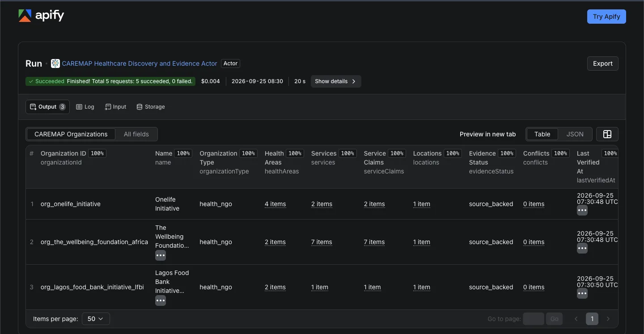Screen dimensions: 644x334
Task: Click the Conflicts column header
Action: (547, 158)
